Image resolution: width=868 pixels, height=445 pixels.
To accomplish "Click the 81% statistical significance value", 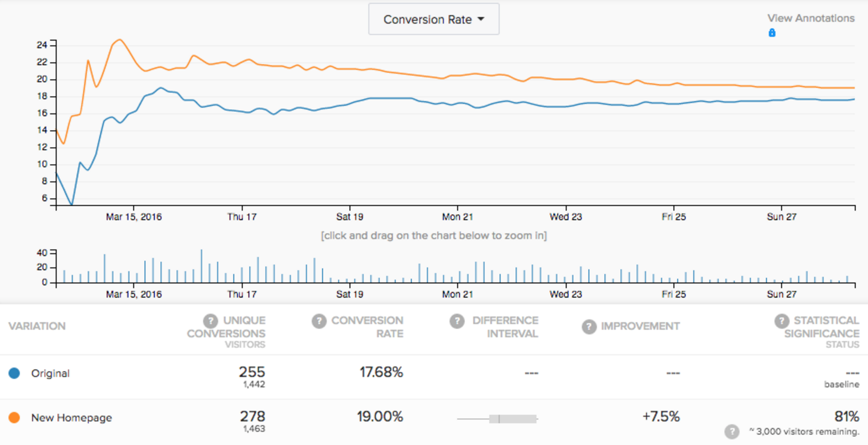I will 846,416.
